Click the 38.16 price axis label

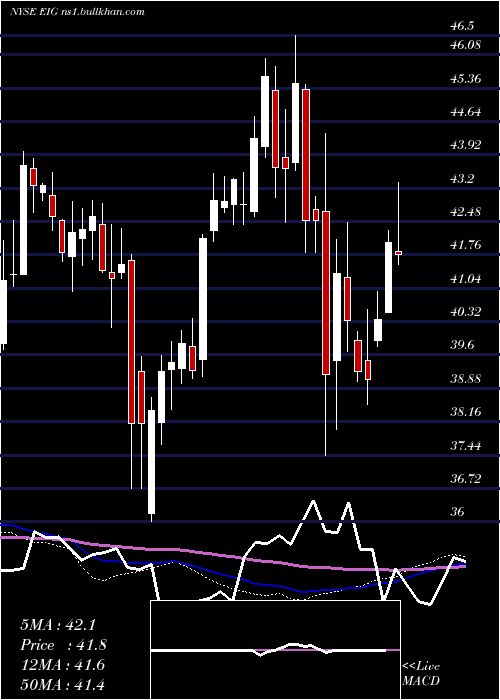[465, 412]
